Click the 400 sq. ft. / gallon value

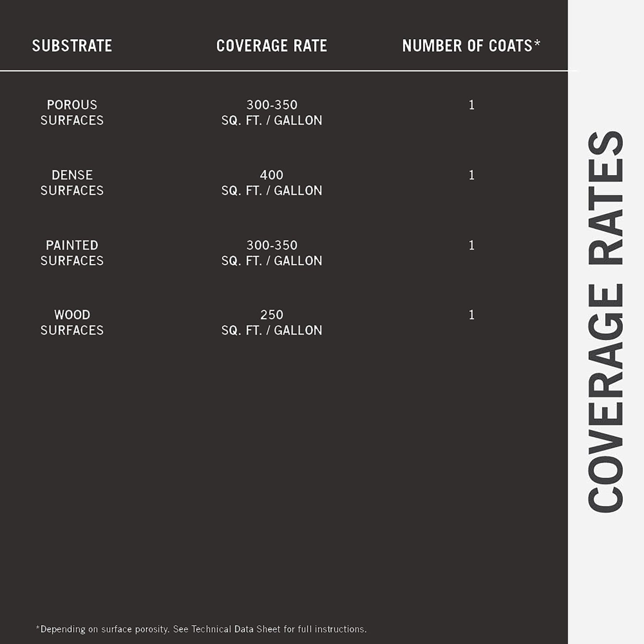pos(271,183)
